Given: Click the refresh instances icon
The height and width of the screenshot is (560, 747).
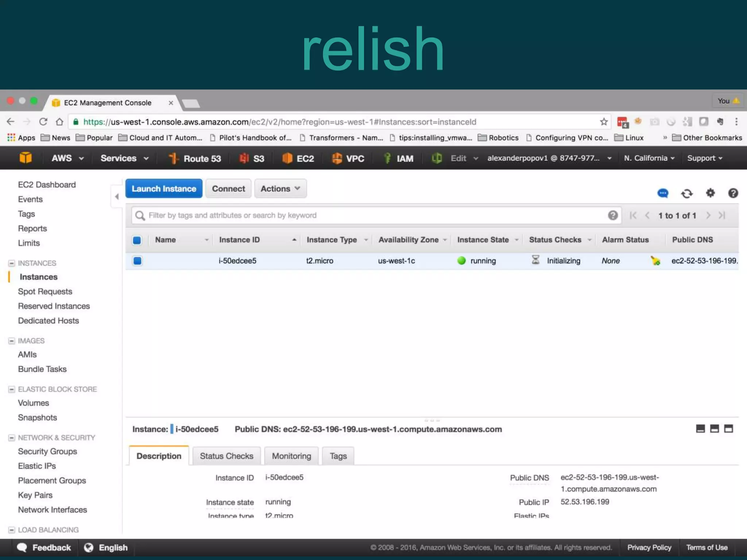Looking at the screenshot, I should (x=687, y=193).
